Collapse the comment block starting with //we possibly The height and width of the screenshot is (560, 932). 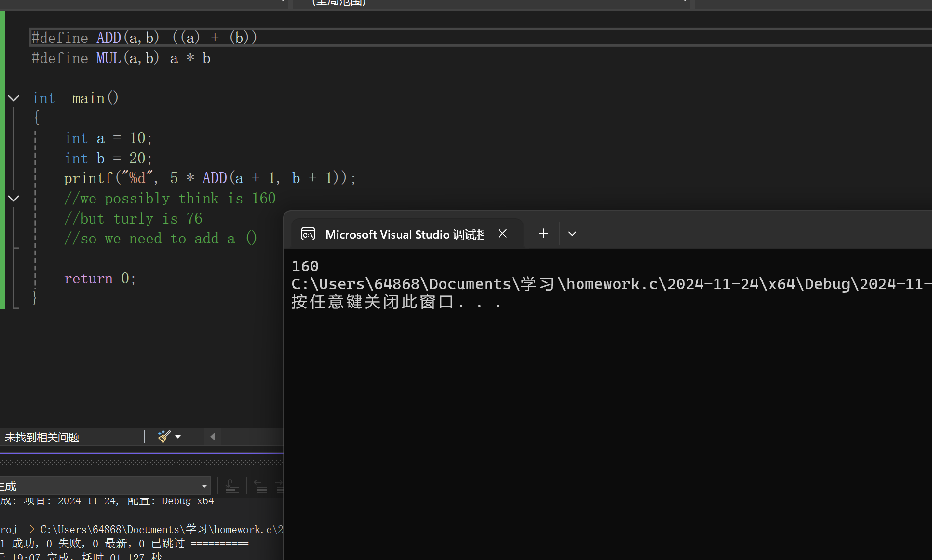[14, 198]
